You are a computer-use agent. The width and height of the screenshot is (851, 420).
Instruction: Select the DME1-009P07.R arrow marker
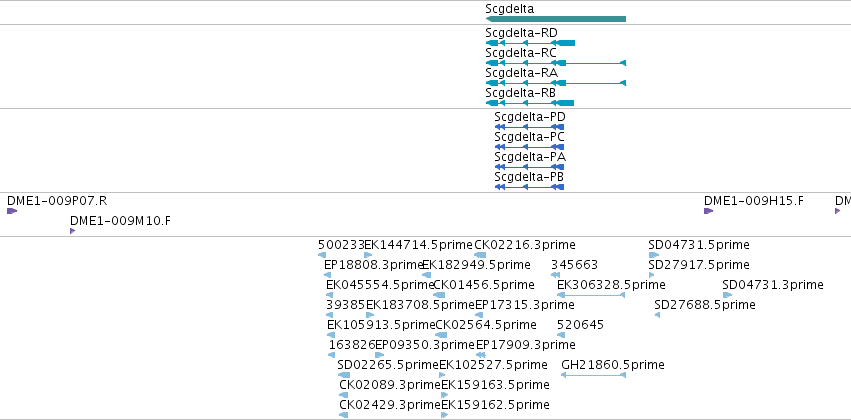tap(12, 211)
